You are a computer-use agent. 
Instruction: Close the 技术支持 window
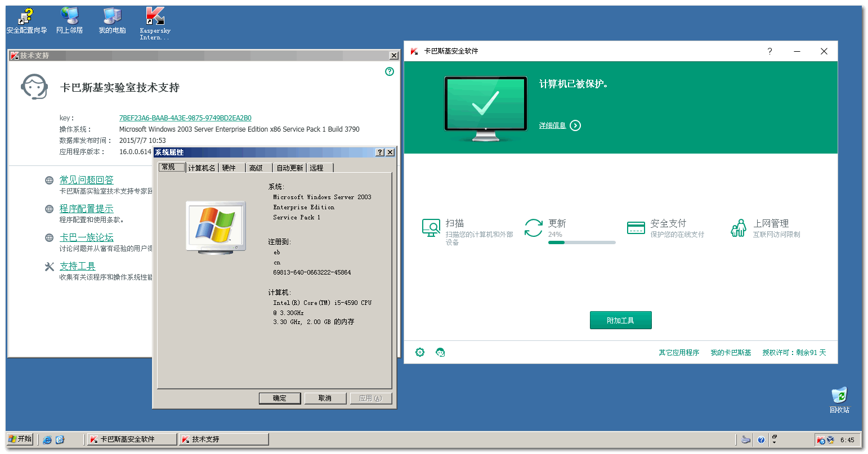tap(394, 56)
